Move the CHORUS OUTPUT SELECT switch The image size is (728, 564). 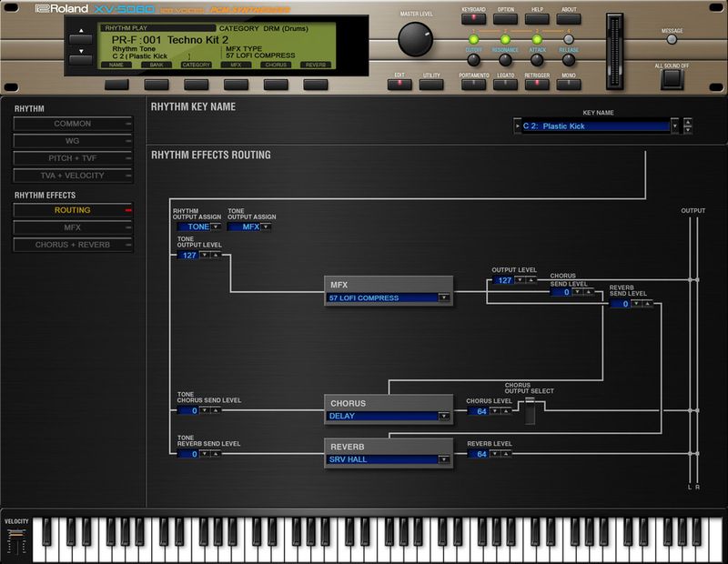(530, 409)
